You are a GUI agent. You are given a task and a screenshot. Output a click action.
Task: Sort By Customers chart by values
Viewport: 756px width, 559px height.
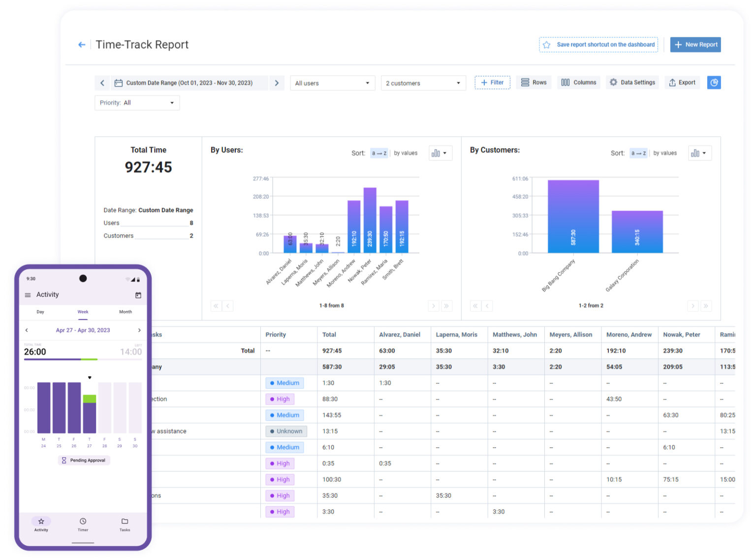click(x=664, y=154)
